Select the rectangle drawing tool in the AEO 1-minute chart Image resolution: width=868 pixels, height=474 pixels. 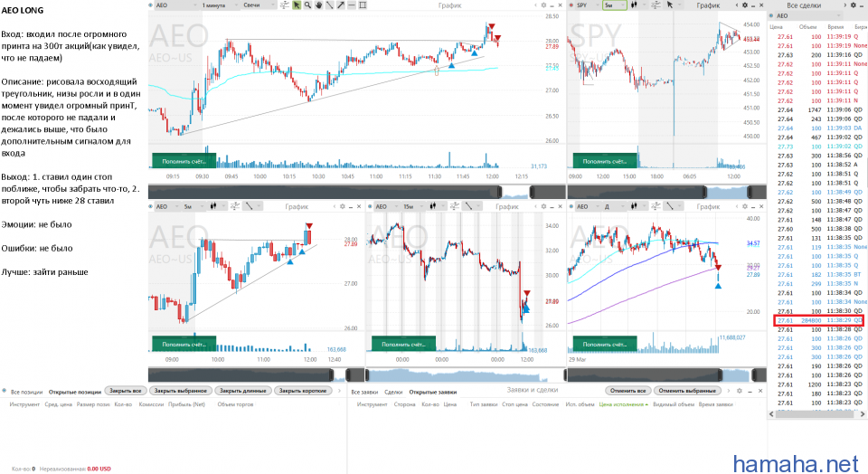(x=363, y=5)
